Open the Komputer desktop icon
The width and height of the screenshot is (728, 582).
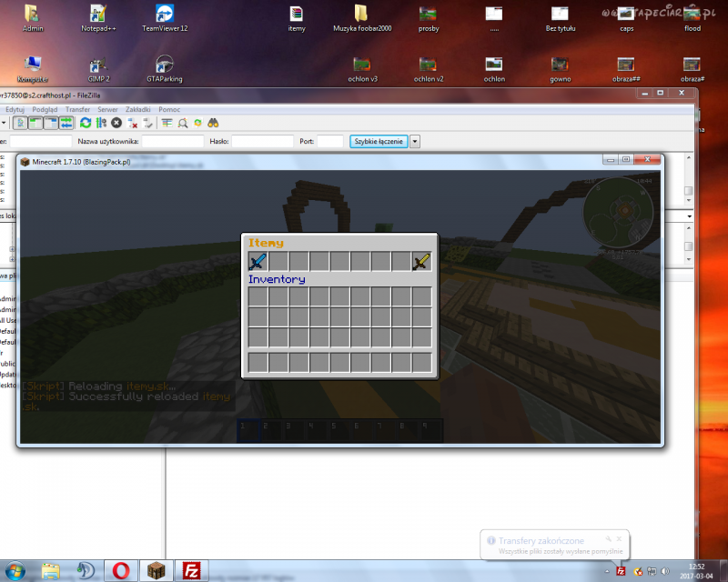coord(33,69)
